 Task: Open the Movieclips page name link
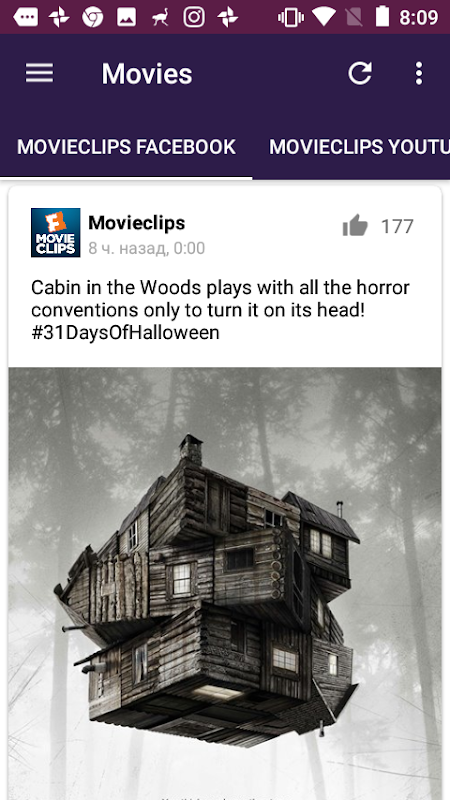[137, 222]
